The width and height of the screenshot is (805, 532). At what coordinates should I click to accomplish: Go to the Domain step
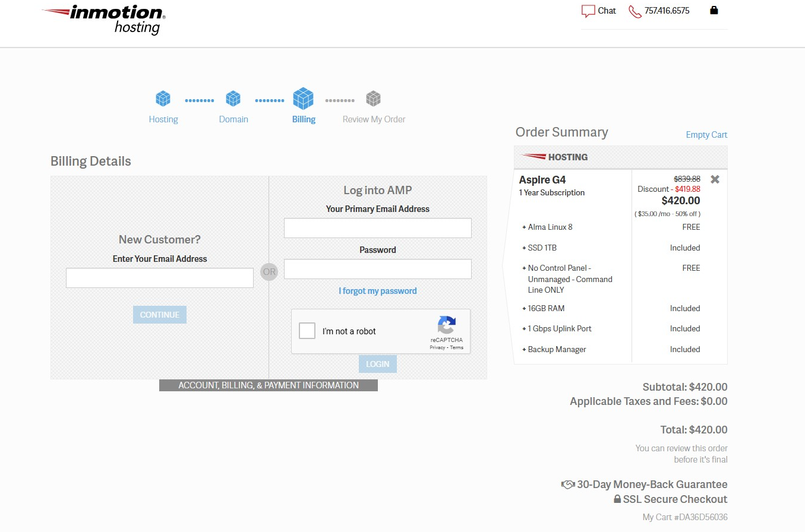pos(233,119)
